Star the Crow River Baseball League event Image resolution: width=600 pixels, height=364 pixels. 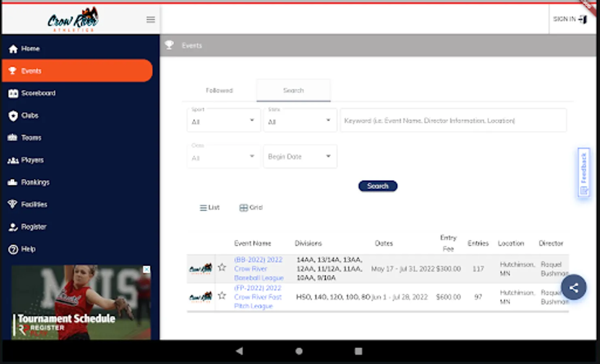point(222,267)
